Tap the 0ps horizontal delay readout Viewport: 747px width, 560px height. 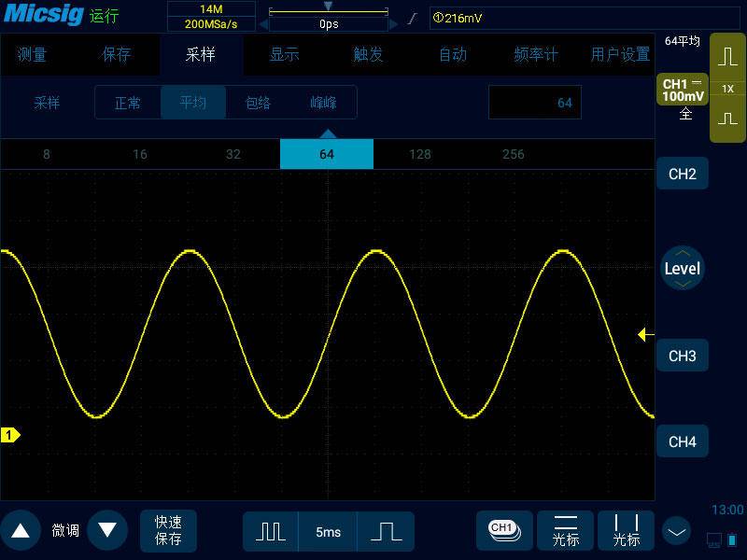tap(329, 24)
